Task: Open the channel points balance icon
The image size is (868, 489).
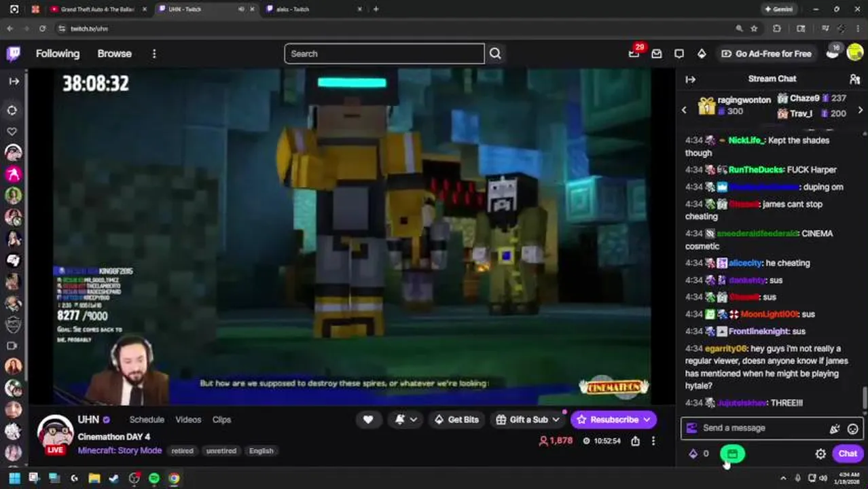Action: click(x=699, y=454)
